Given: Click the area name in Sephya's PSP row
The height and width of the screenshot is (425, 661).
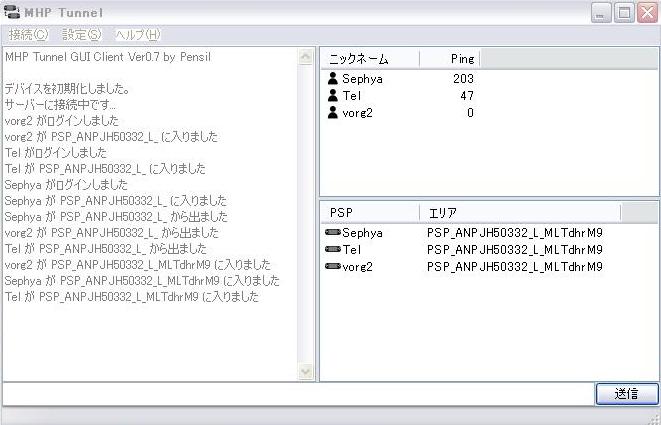Looking at the screenshot, I should (x=515, y=233).
